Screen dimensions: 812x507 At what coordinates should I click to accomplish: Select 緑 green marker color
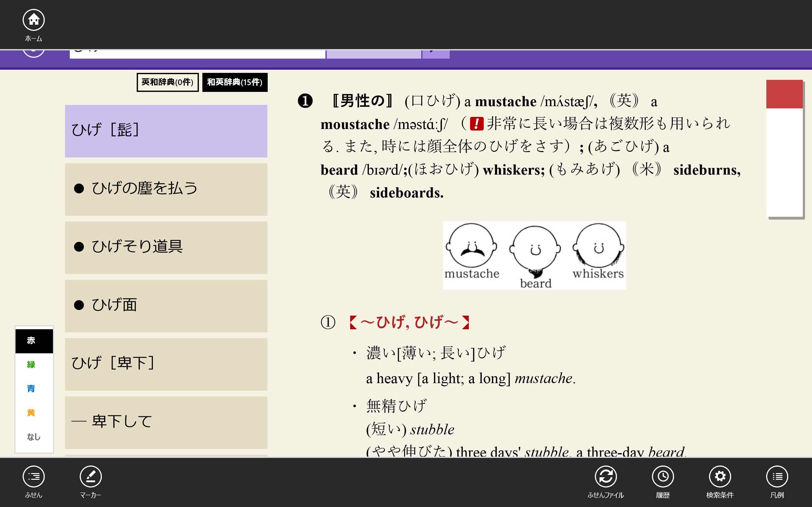(31, 364)
